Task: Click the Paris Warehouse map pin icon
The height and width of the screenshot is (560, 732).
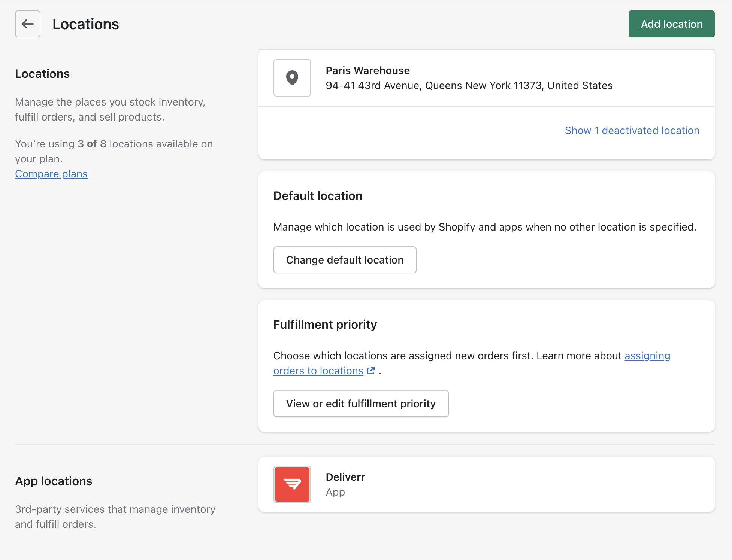Action: click(292, 78)
